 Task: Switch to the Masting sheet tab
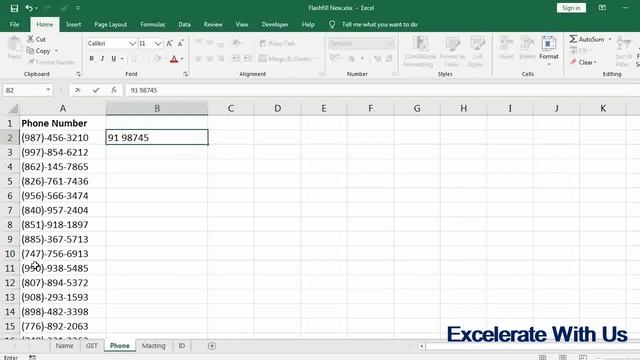point(153,346)
